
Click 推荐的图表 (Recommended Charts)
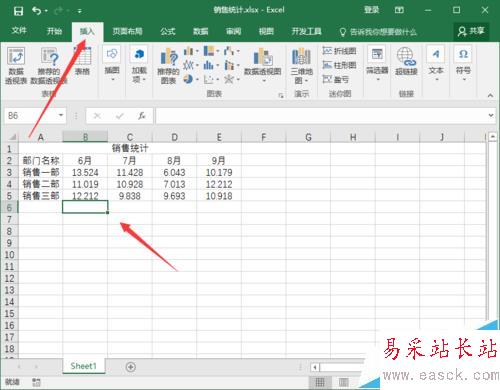click(168, 65)
